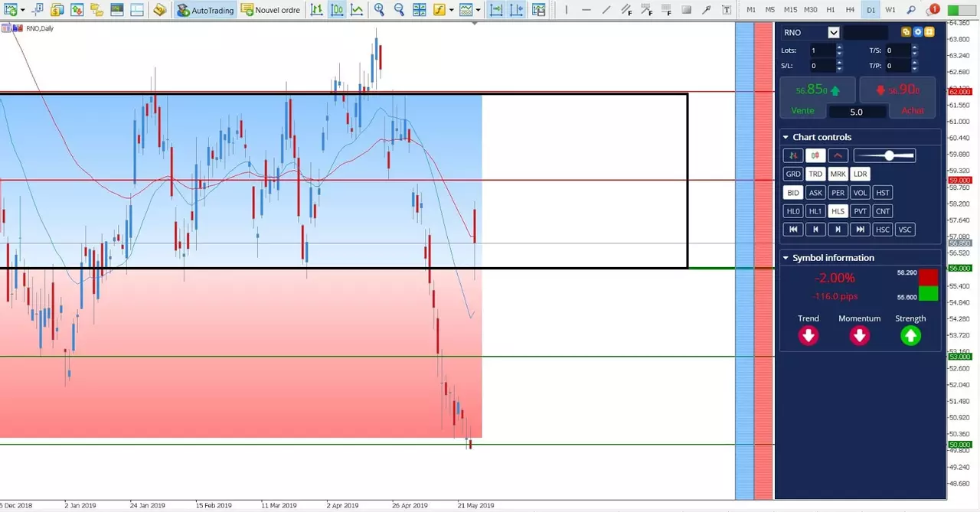Open the chat notification with red badge
980x512 pixels.
(933, 10)
